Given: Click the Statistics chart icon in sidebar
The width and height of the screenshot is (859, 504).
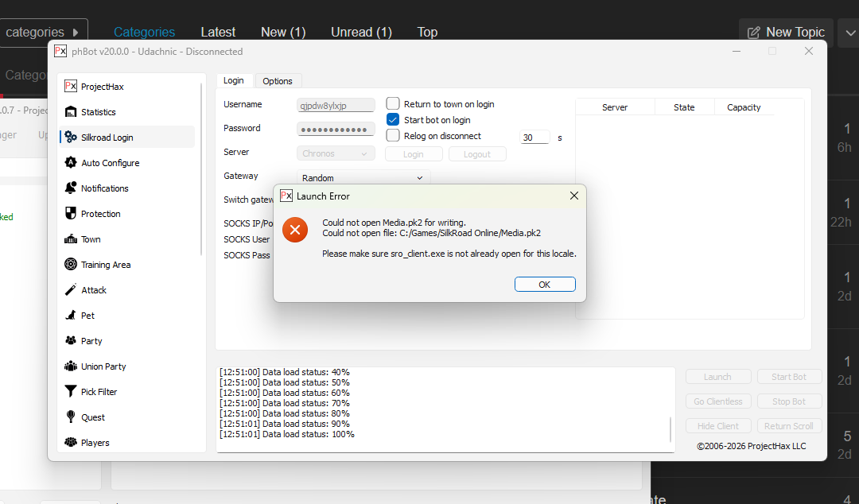Looking at the screenshot, I should pos(71,112).
